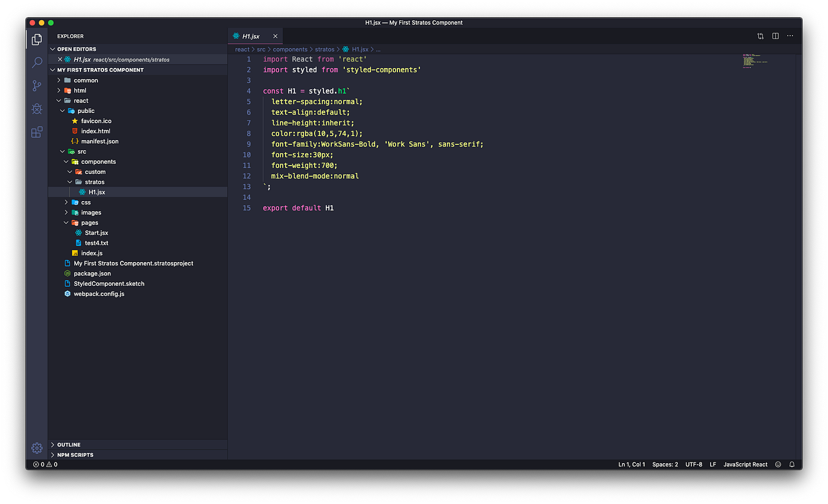Select the Source Control icon
The width and height of the screenshot is (828, 504).
[37, 85]
